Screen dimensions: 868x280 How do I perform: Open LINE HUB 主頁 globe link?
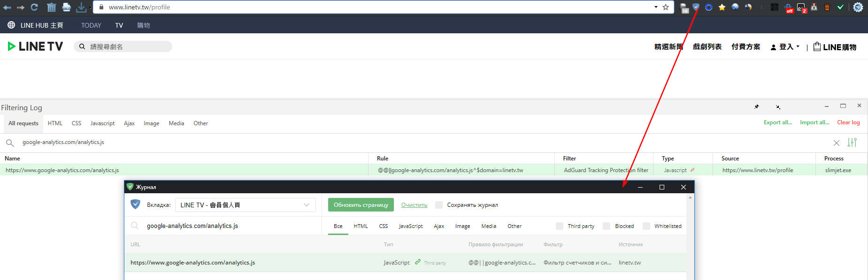(35, 25)
